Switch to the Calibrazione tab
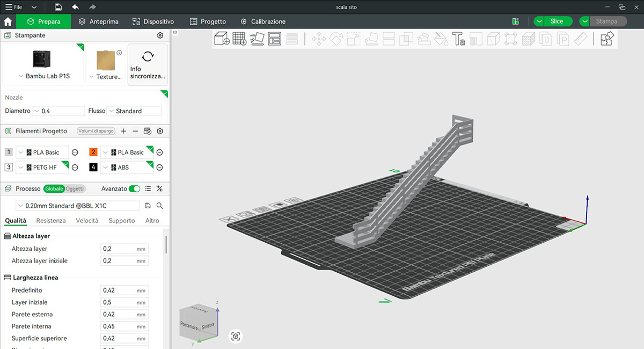The width and height of the screenshot is (644, 349). click(x=263, y=21)
